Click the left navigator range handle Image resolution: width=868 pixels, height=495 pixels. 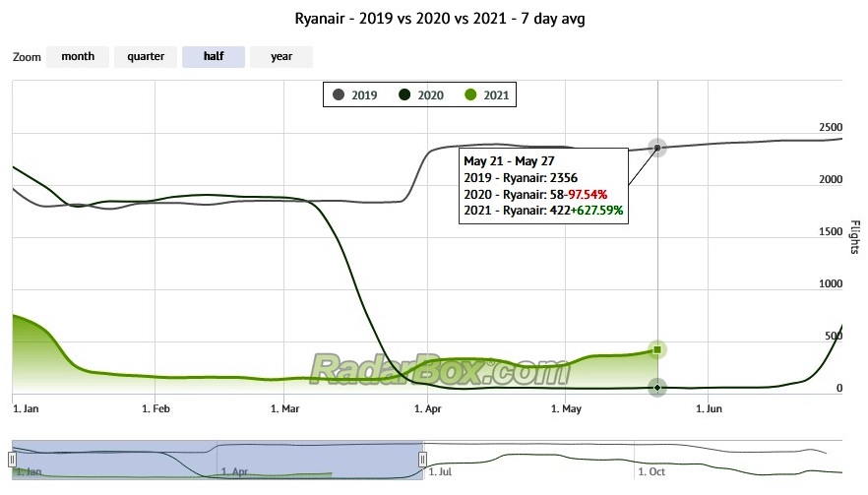(12, 459)
